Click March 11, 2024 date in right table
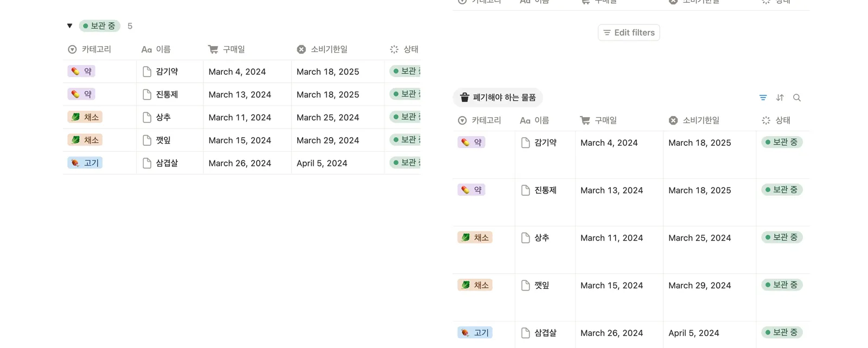This screenshot has height=348, width=868. 611,237
